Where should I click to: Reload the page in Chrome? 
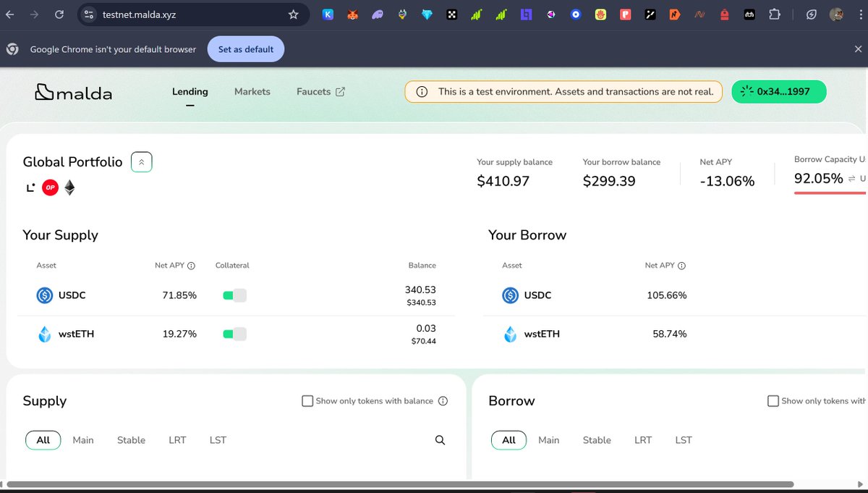59,14
